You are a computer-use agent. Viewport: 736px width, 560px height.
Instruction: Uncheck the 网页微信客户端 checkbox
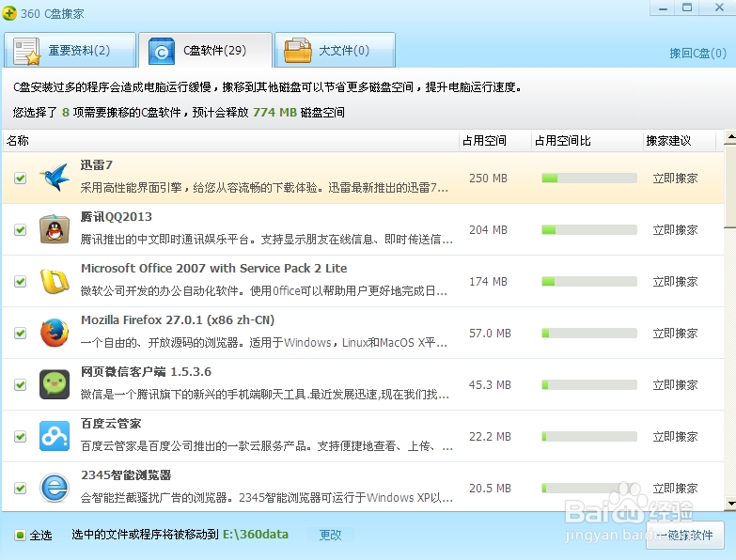tap(20, 384)
